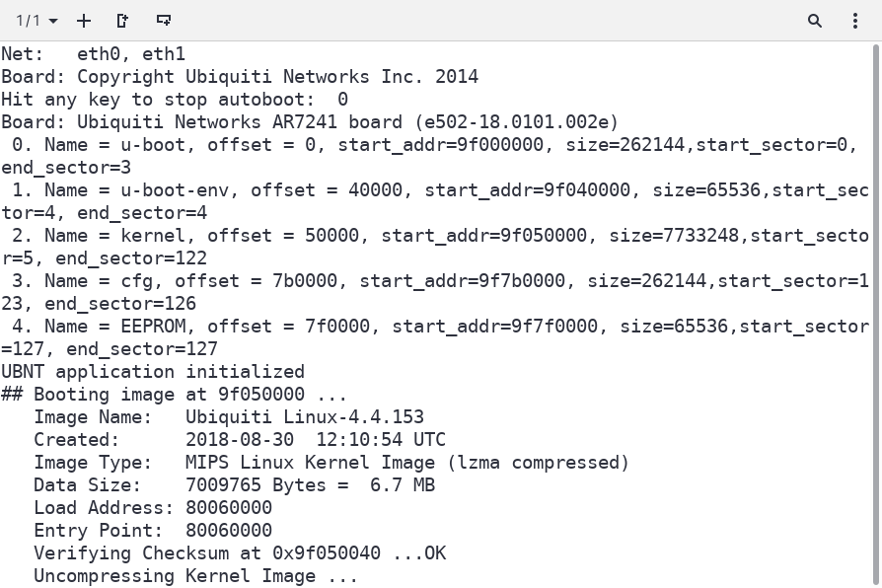Add terminal to the right icon
This screenshot has height=588, width=882.
(x=122, y=21)
